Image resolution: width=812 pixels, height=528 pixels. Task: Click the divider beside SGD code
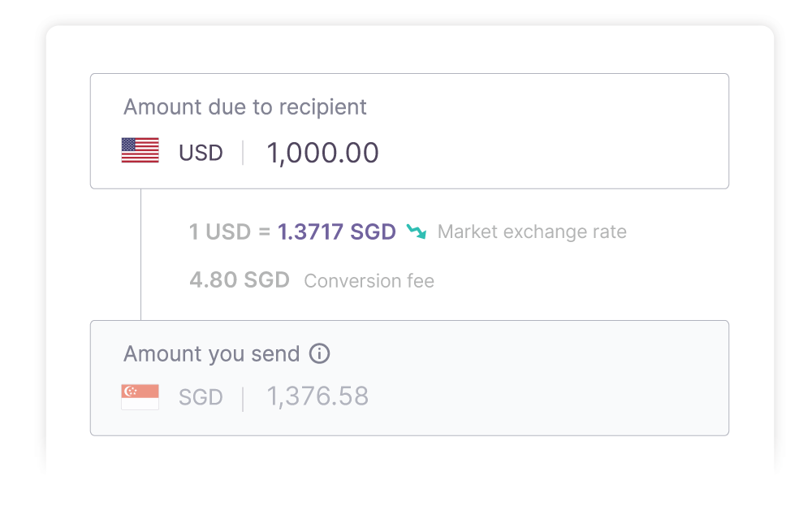click(243, 399)
